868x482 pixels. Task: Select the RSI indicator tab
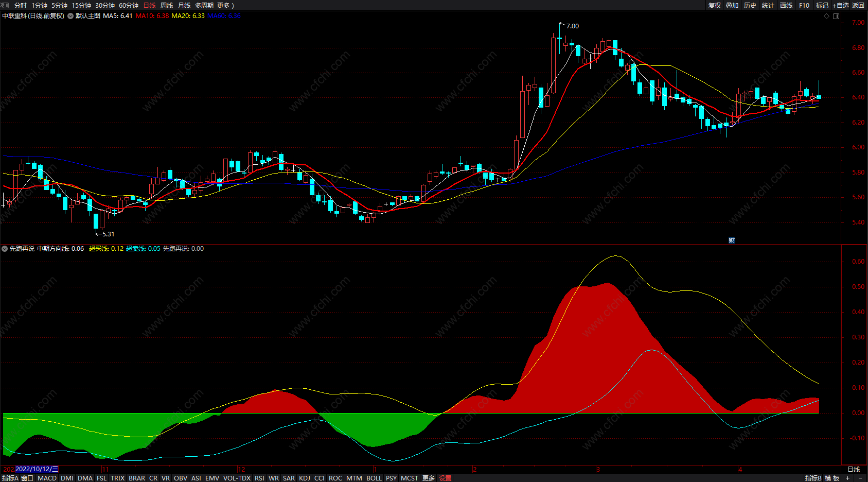pos(259,478)
